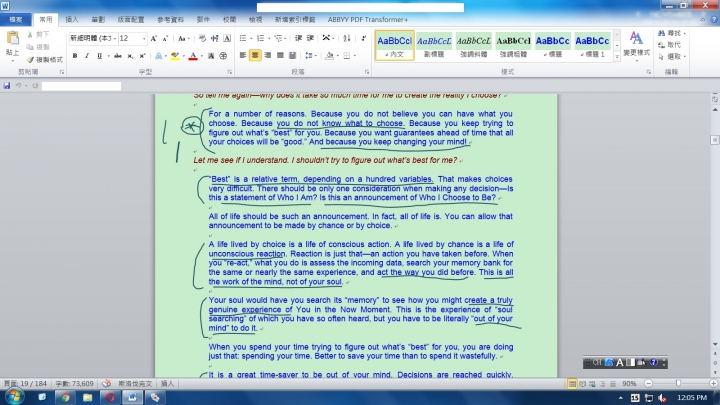Viewport: 720px width, 405px height.
Task: Open the 選取 (Select) dropdown
Action: pyautogui.click(x=671, y=56)
